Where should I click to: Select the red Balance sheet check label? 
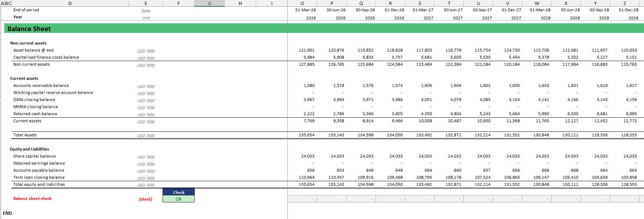point(32,199)
